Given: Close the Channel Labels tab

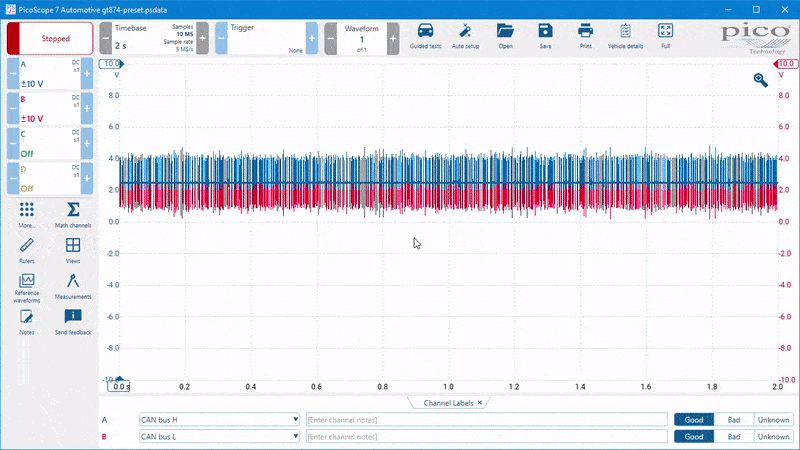Looking at the screenshot, I should click(x=480, y=403).
